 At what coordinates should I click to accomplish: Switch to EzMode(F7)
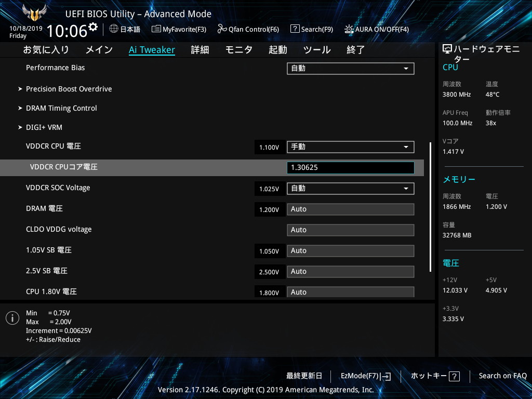(366, 376)
